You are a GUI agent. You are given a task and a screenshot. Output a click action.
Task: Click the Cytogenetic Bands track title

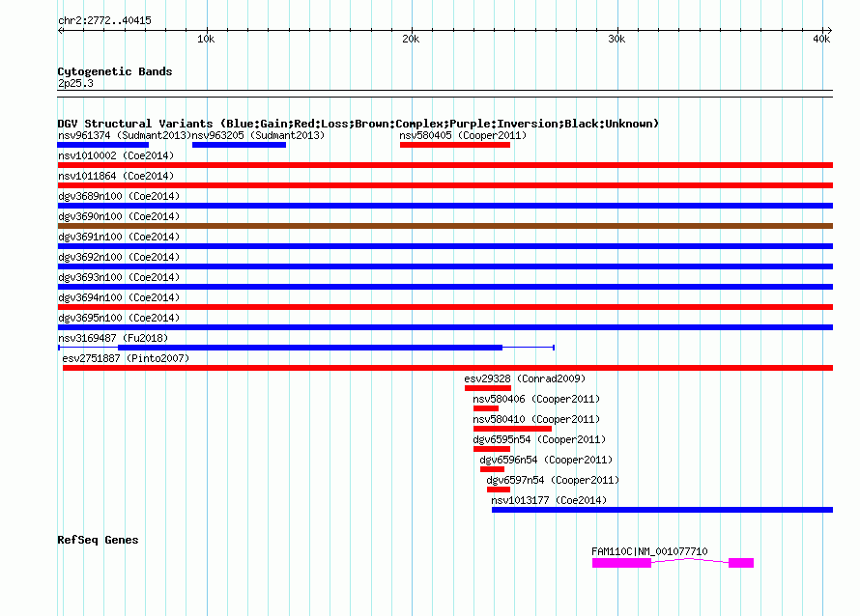(115, 71)
